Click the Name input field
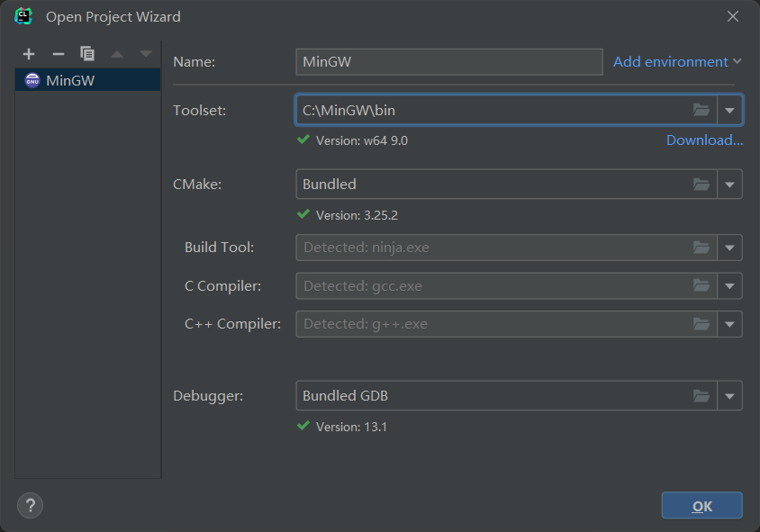 [x=448, y=62]
